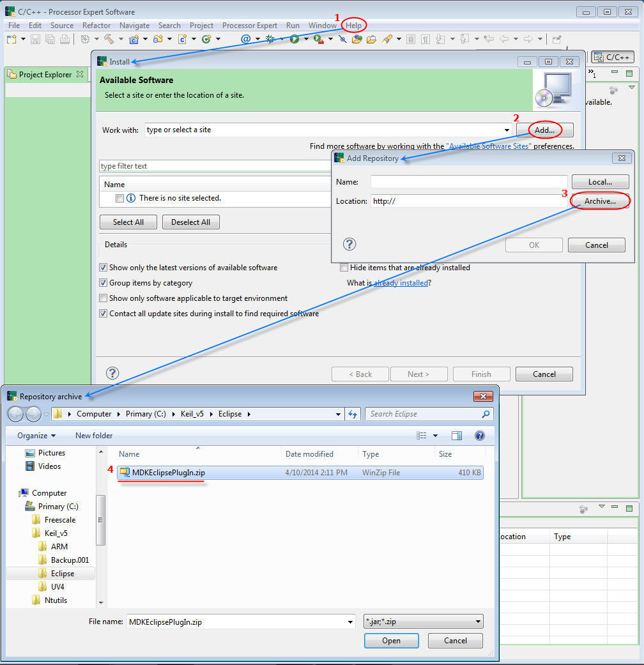Click the New C Source File icon

pyautogui.click(x=183, y=40)
